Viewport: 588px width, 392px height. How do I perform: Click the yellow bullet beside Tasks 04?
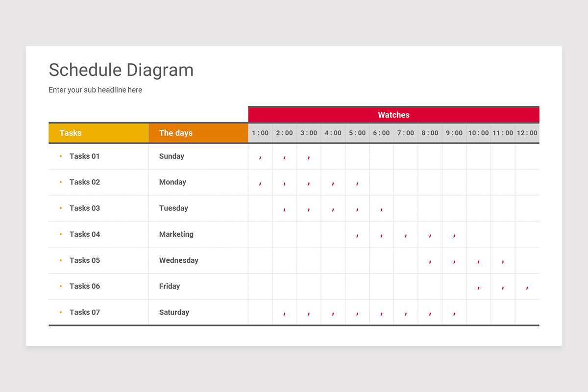click(x=61, y=234)
